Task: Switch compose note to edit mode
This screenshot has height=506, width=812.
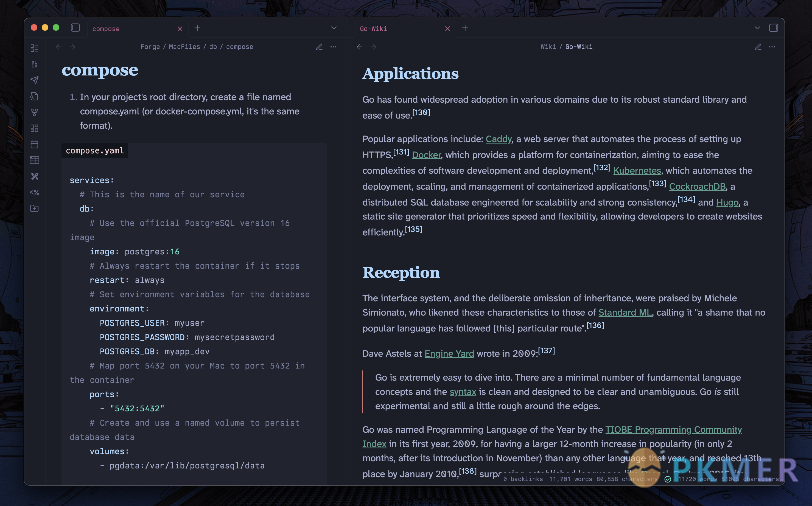Action: point(319,47)
